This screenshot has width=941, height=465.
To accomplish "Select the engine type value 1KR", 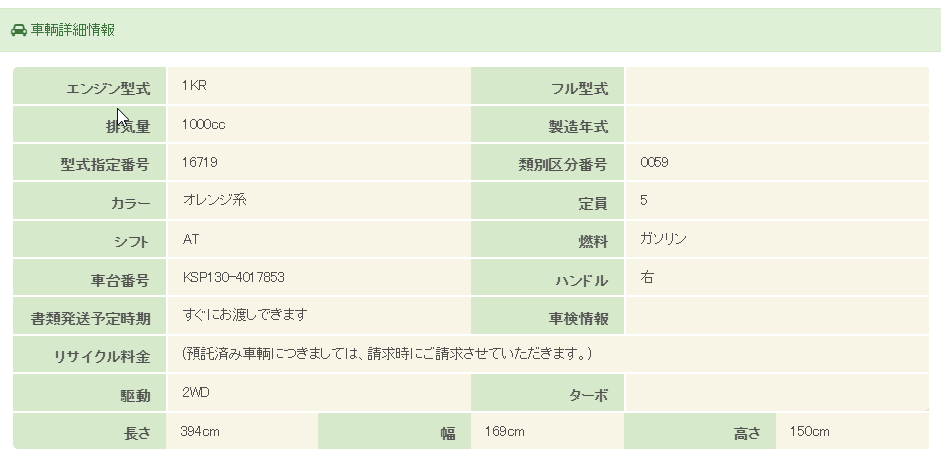I will pyautogui.click(x=194, y=86).
